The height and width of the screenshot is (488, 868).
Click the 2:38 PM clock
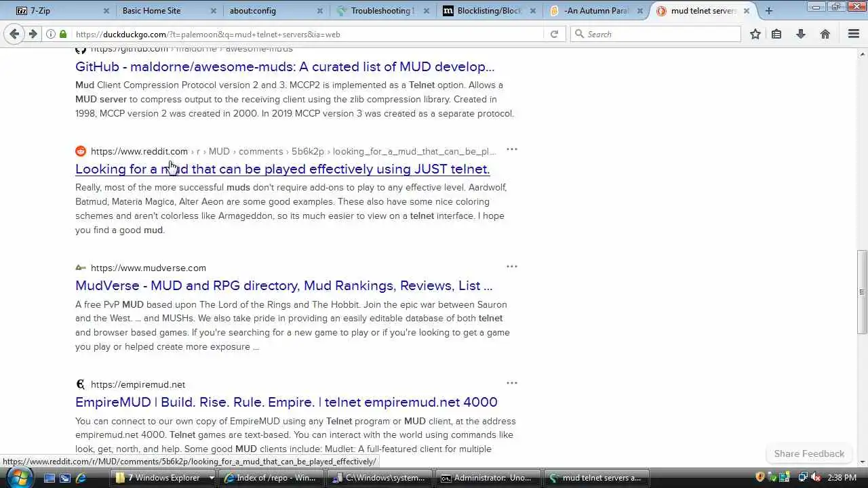point(842,478)
